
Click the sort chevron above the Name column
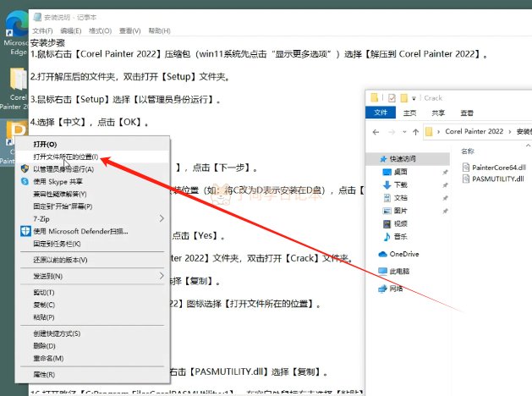click(528, 146)
